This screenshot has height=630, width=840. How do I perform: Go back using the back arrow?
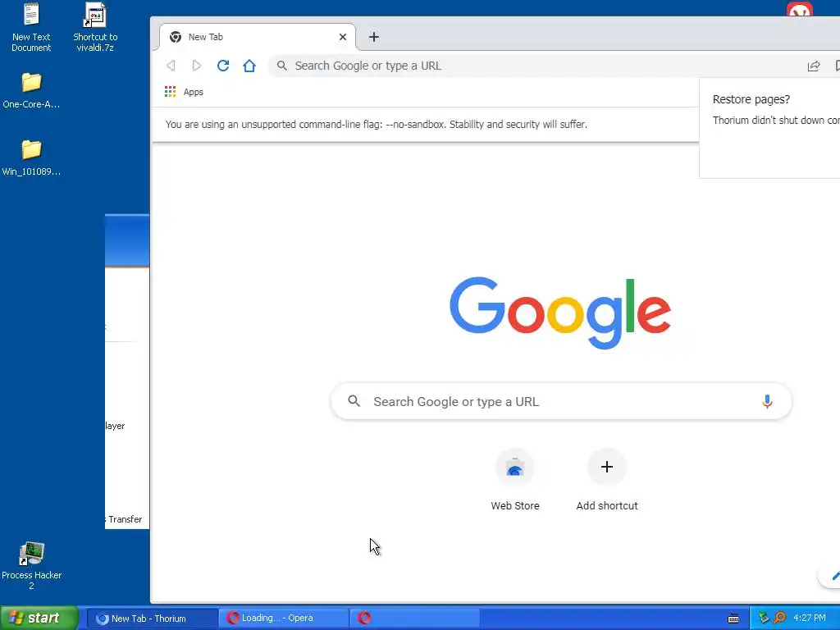(171, 66)
